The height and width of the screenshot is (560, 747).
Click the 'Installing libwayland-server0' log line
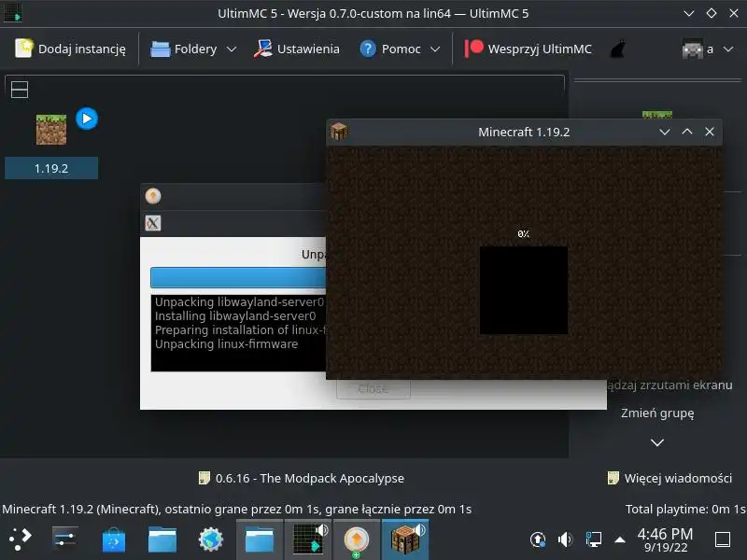235,316
